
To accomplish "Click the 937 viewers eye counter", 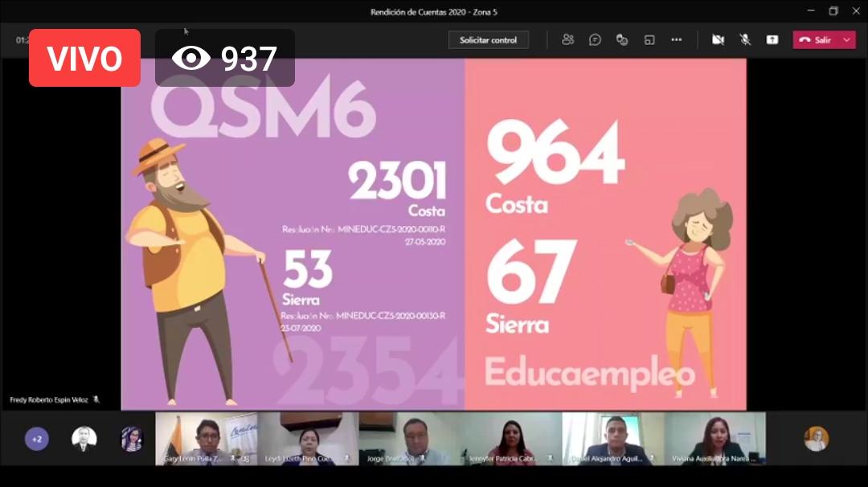I will [x=225, y=58].
